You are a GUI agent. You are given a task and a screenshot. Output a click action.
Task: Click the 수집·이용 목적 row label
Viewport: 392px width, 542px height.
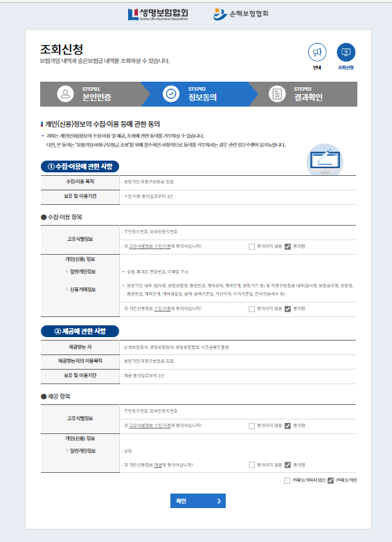point(80,181)
